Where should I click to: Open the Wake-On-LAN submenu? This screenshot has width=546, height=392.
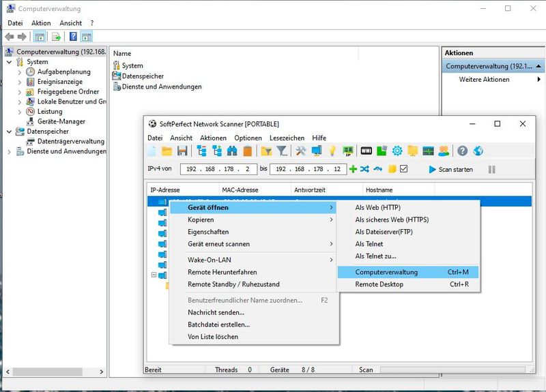pyautogui.click(x=254, y=260)
